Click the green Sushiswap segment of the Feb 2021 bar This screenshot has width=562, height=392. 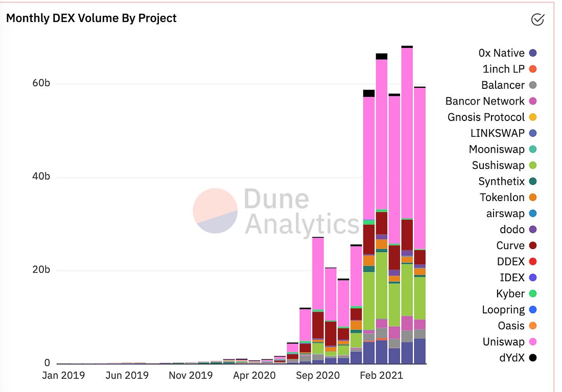[382, 285]
